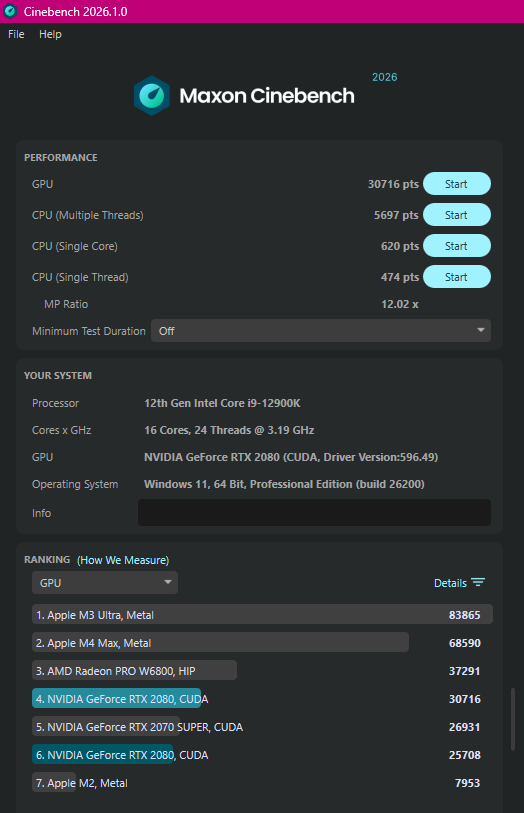Toggle the ranking Details view
Image resolution: width=524 pixels, height=813 pixels.
(459, 583)
